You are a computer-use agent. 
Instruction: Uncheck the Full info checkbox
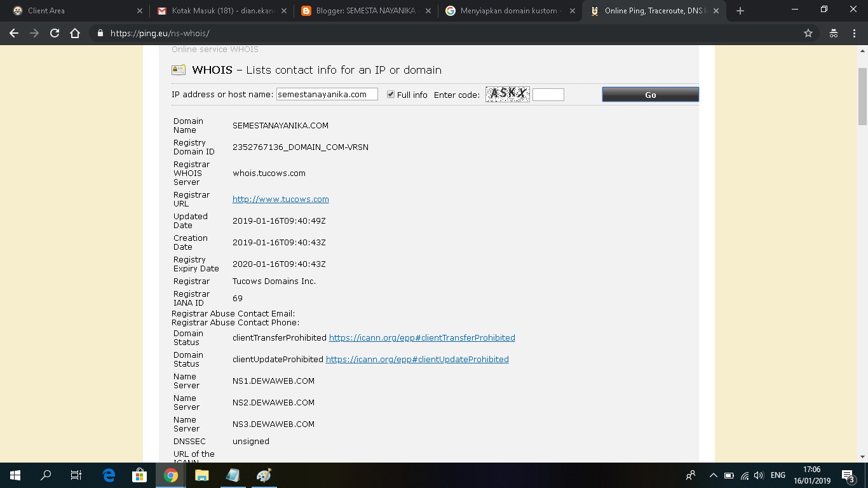pyautogui.click(x=391, y=94)
